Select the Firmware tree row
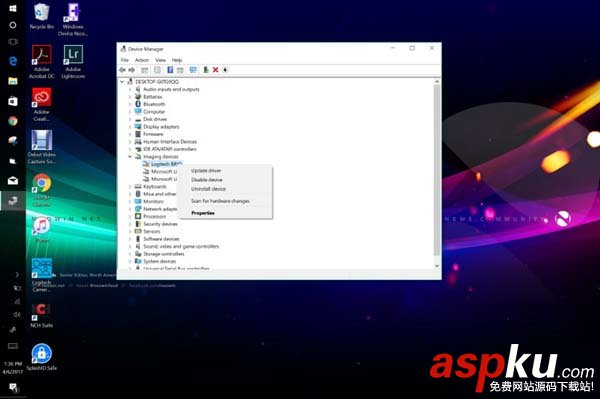The width and height of the screenshot is (600, 399). click(149, 134)
